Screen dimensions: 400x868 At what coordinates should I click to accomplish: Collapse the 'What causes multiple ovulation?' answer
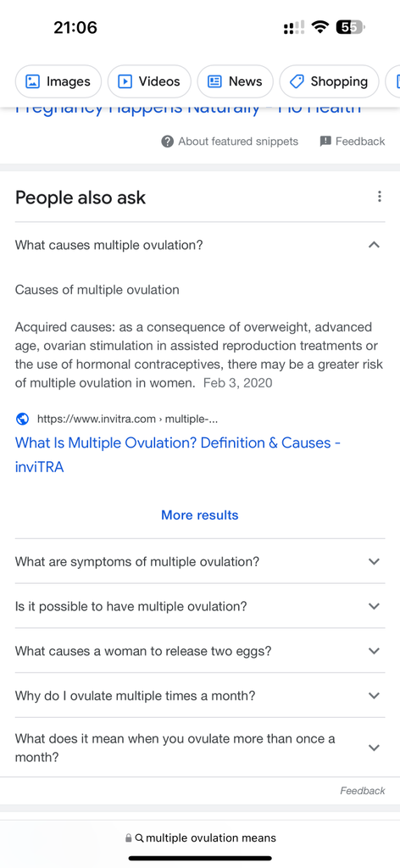[x=200, y=245]
